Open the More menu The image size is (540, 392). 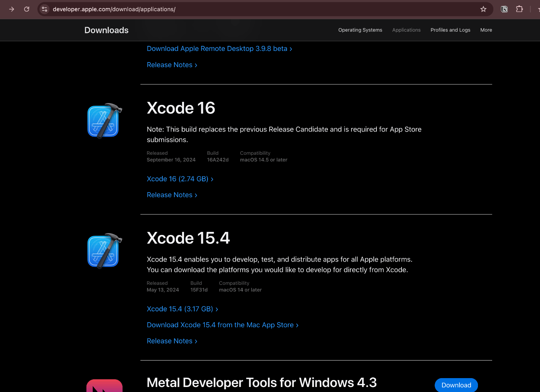pyautogui.click(x=486, y=30)
